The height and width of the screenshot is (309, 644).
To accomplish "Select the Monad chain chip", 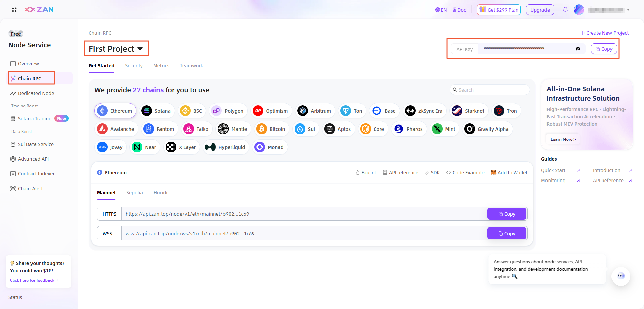I will tap(270, 147).
